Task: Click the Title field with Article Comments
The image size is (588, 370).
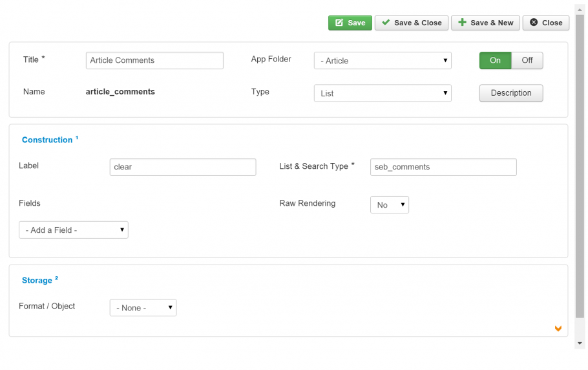Action: coord(154,60)
